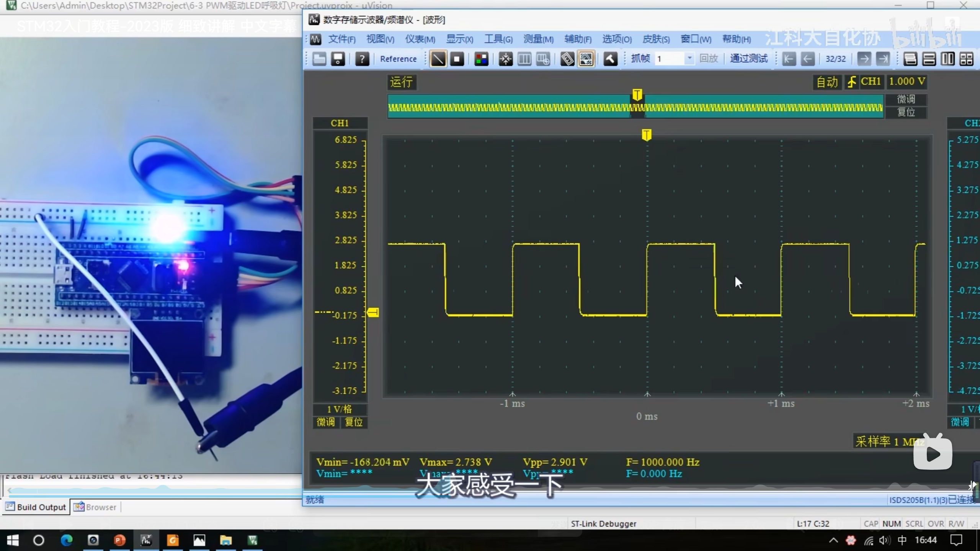This screenshot has width=980, height=551.
Task: Open the 1 V/格 scale selector
Action: pyautogui.click(x=340, y=409)
